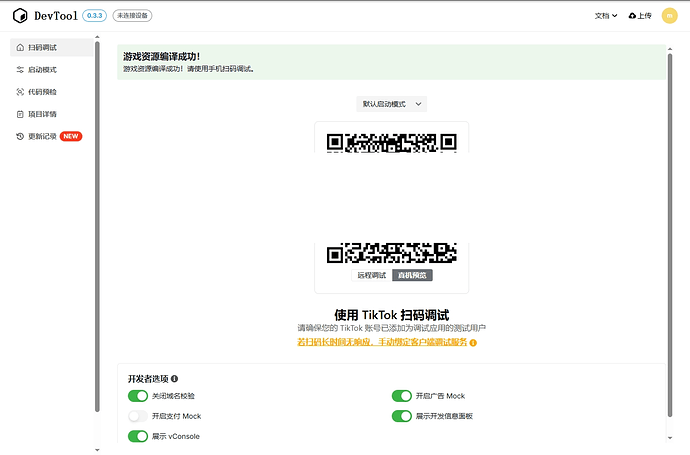This screenshot has height=455, width=690.
Task: Click the 上传 button
Action: tap(640, 16)
